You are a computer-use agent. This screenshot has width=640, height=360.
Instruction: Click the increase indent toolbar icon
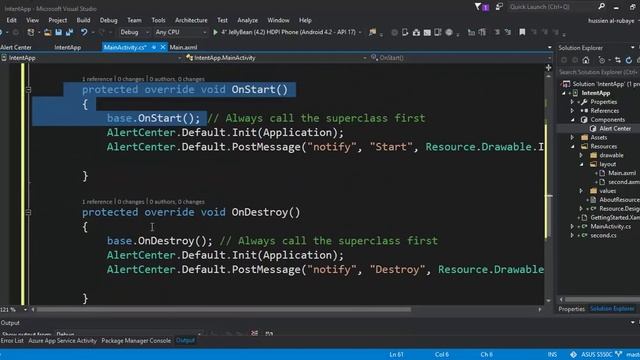click(x=482, y=32)
